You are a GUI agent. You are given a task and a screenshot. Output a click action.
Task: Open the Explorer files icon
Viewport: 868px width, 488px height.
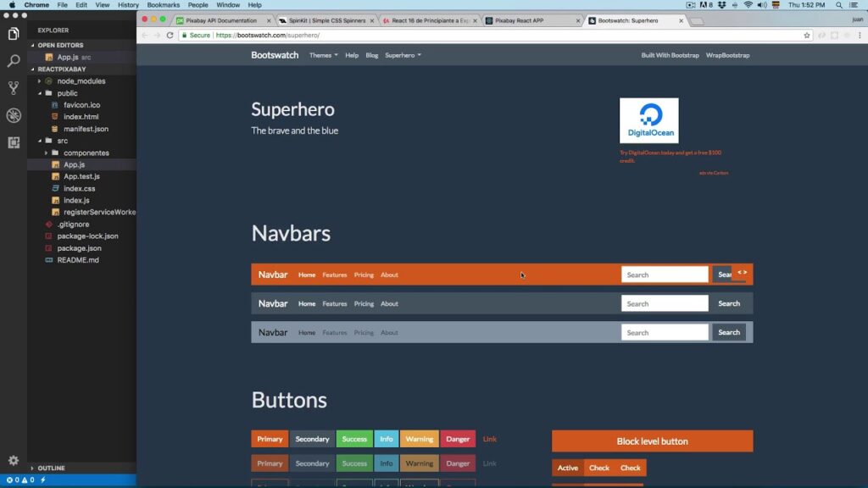[14, 34]
